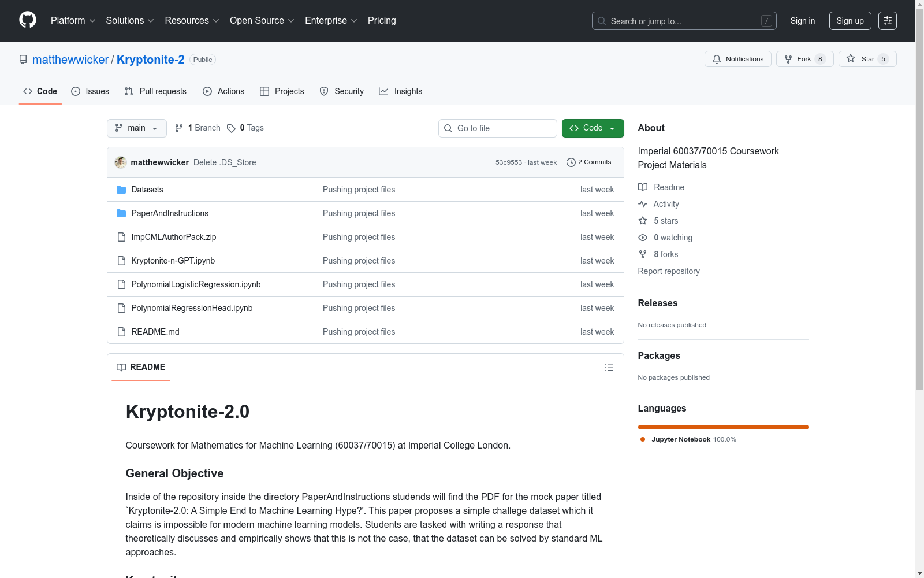924x578 pixels.
Task: Click the file icon for PolynomialLogisticRegression.ipynb
Action: click(121, 284)
